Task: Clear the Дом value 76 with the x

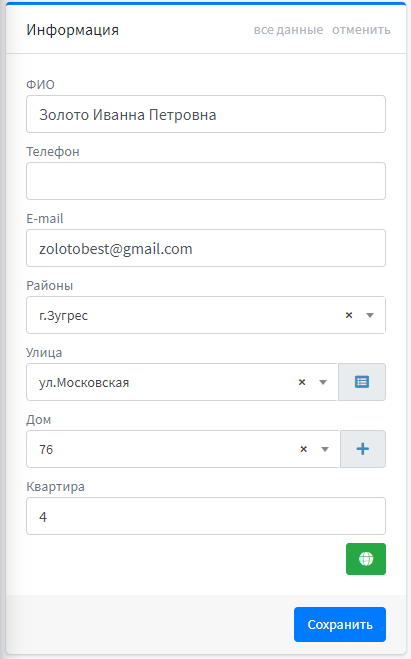Action: point(303,449)
